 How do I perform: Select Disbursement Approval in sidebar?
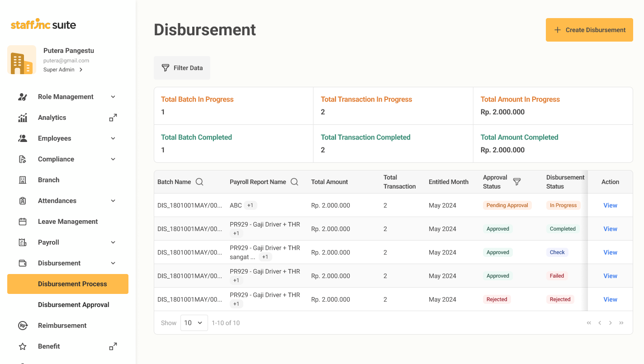tap(74, 305)
